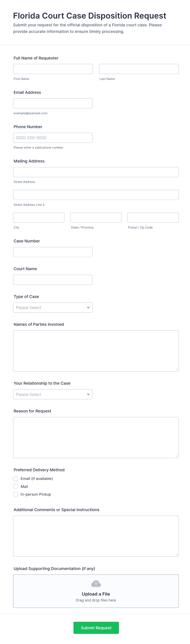Focus the Postal / Zip Code field
This screenshot has width=190, height=644.
[x=153, y=217]
